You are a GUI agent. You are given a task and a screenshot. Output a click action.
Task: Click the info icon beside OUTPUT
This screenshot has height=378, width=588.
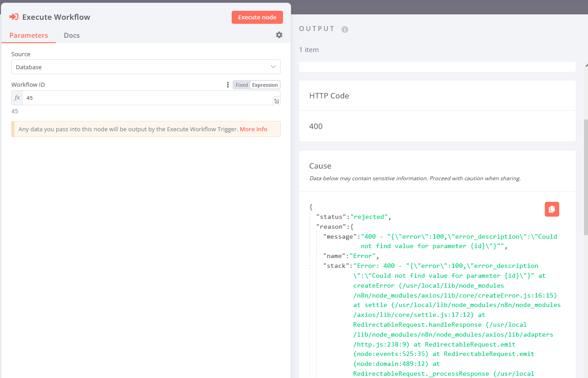tap(345, 29)
